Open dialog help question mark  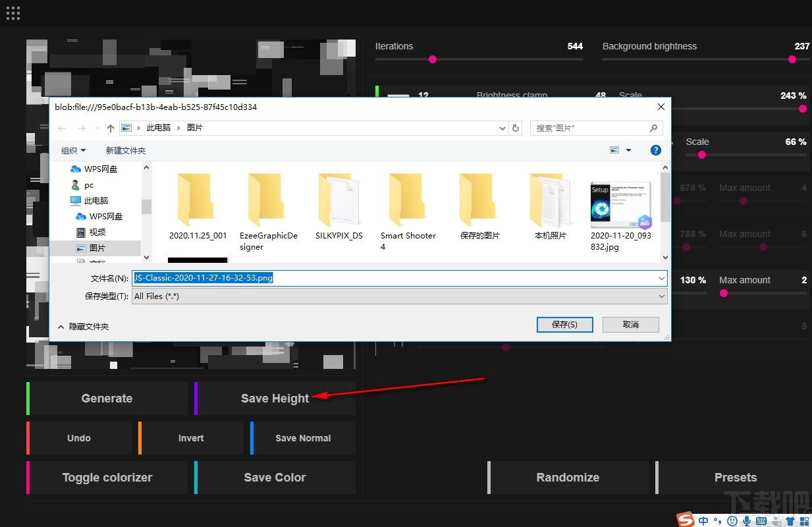click(x=656, y=150)
